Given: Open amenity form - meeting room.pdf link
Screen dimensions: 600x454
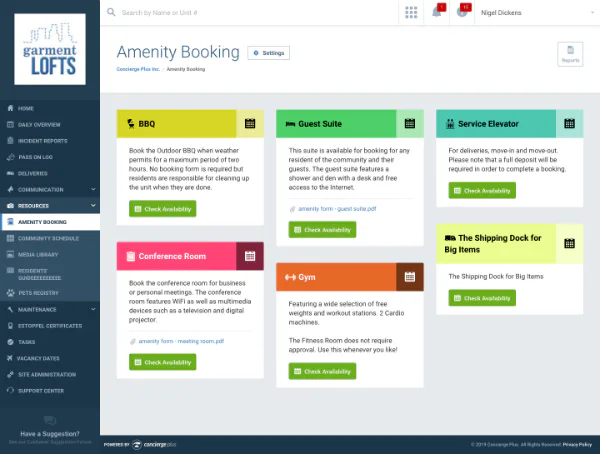Looking at the screenshot, I should [x=181, y=341].
